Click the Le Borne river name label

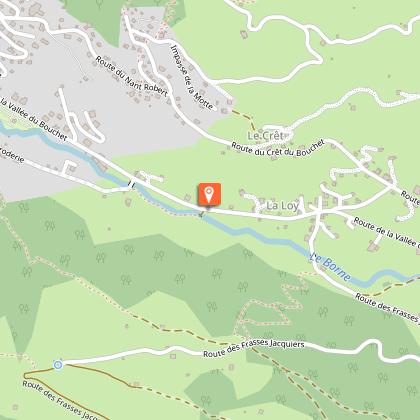330,266
